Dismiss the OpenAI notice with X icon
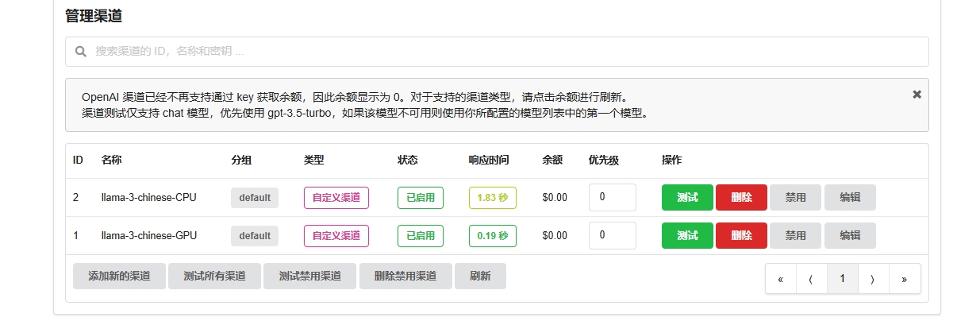The image size is (980, 325). pyautogui.click(x=917, y=95)
